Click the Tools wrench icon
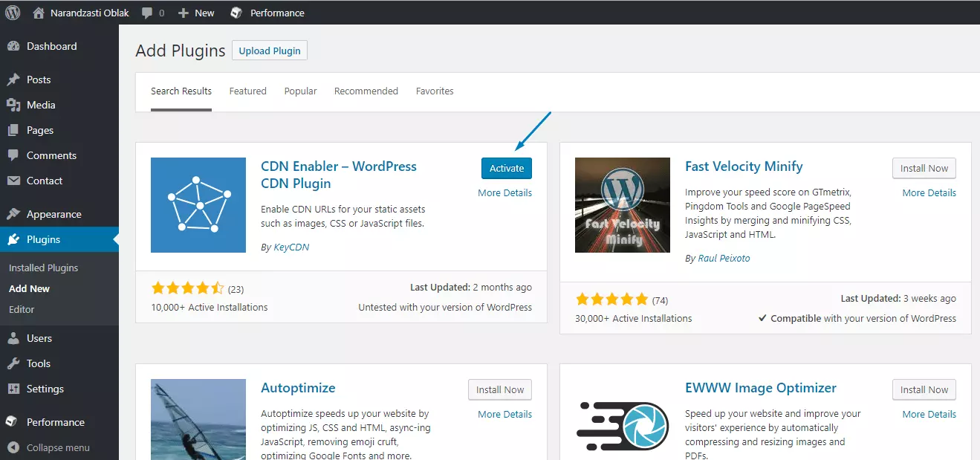This screenshot has height=460, width=980. pyautogui.click(x=13, y=363)
